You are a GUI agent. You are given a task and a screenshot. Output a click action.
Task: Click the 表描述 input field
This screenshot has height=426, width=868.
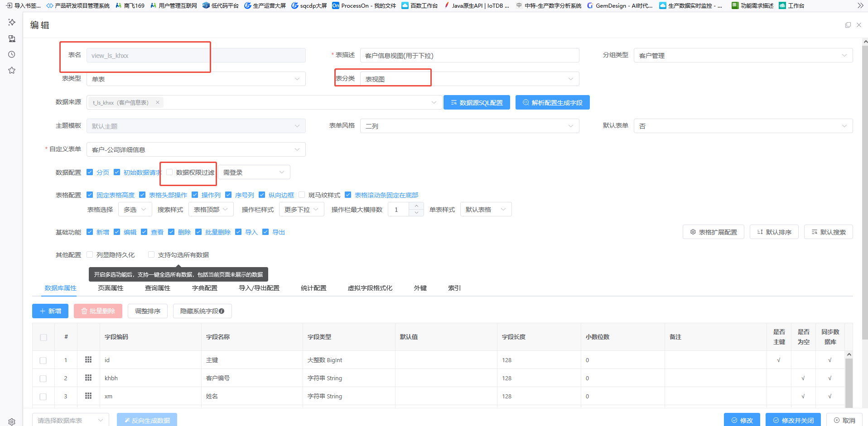pyautogui.click(x=469, y=55)
